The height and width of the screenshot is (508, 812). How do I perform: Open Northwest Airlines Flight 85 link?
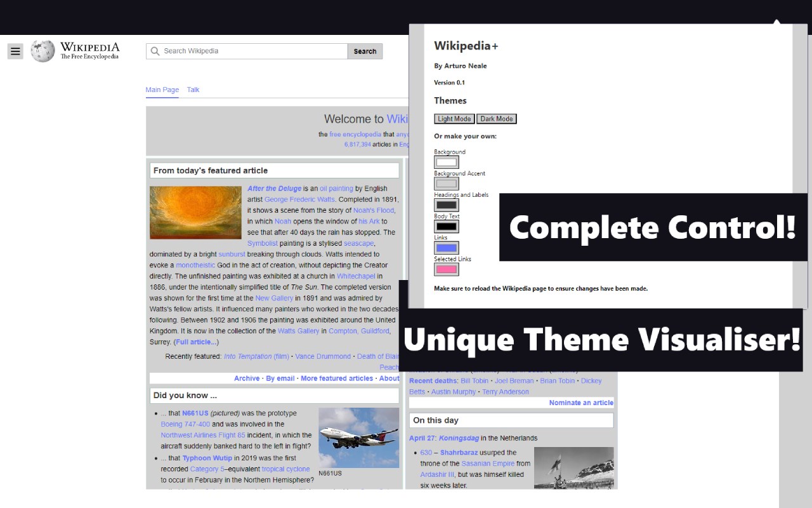(203, 436)
